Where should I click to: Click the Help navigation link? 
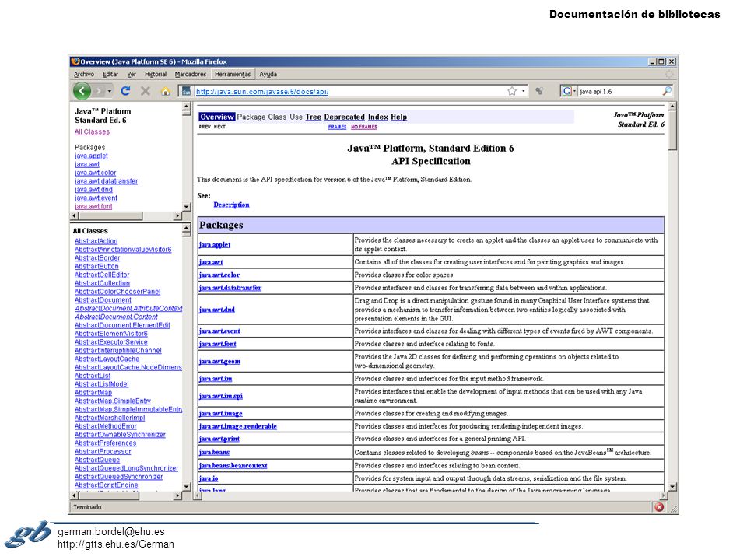pyautogui.click(x=398, y=117)
